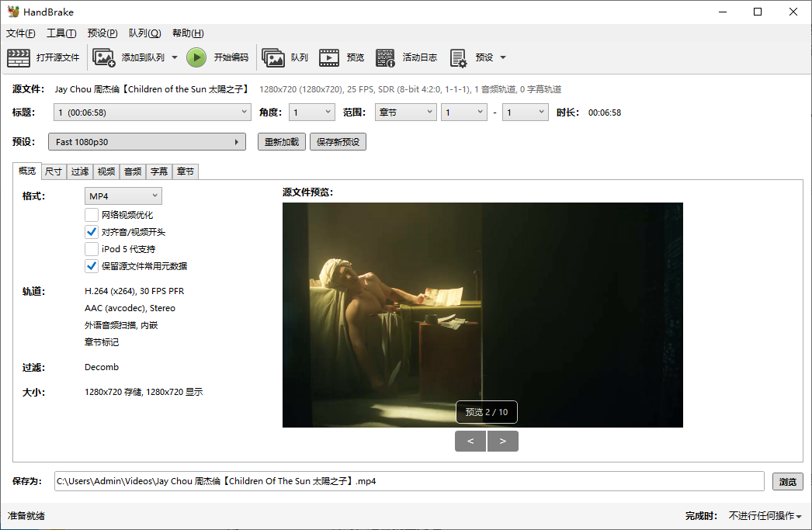Open the 文件(F) menu

(21, 33)
